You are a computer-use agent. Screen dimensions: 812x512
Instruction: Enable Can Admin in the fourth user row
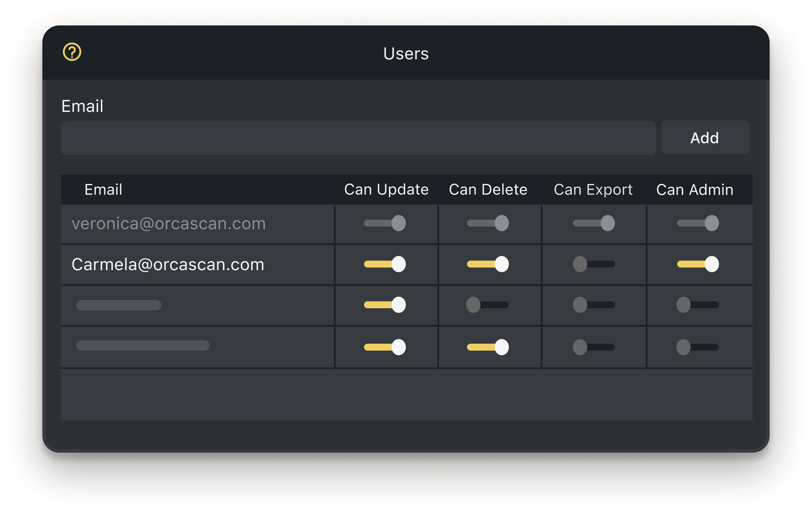tap(698, 346)
